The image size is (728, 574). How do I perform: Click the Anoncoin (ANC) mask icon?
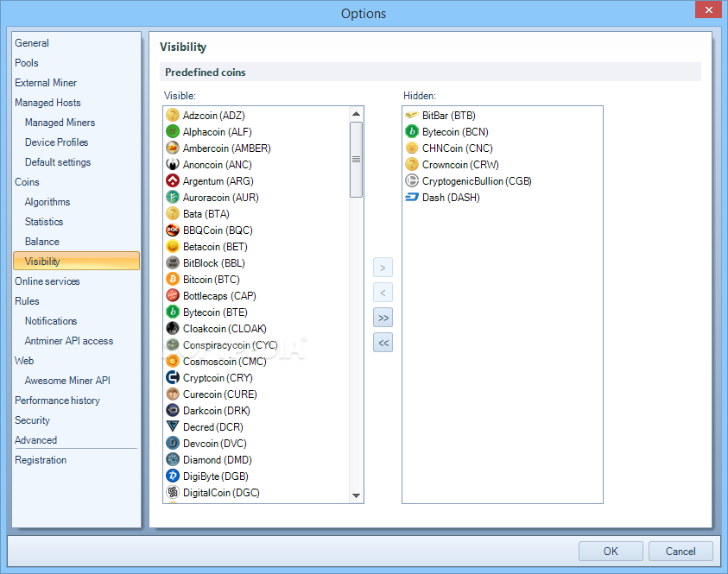pyautogui.click(x=173, y=164)
